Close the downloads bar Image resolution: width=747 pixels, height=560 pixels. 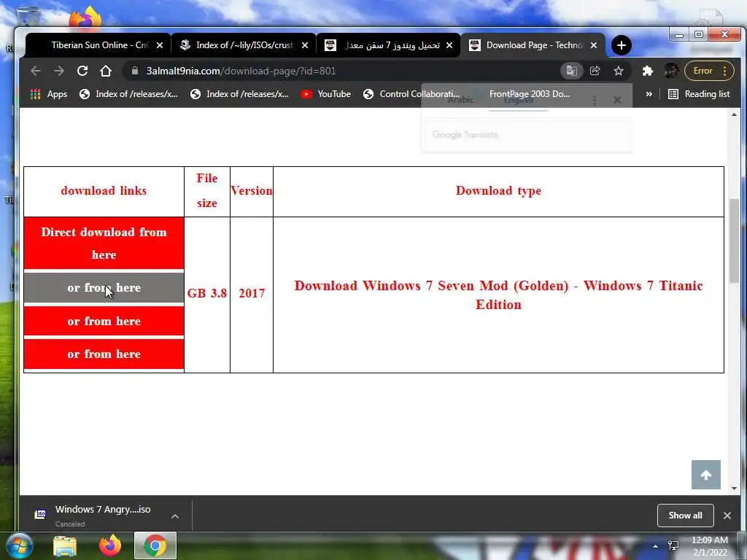point(727,516)
